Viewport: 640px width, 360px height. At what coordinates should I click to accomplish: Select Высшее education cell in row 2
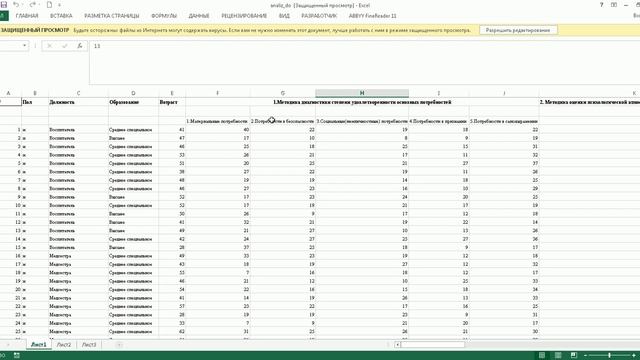point(133,138)
